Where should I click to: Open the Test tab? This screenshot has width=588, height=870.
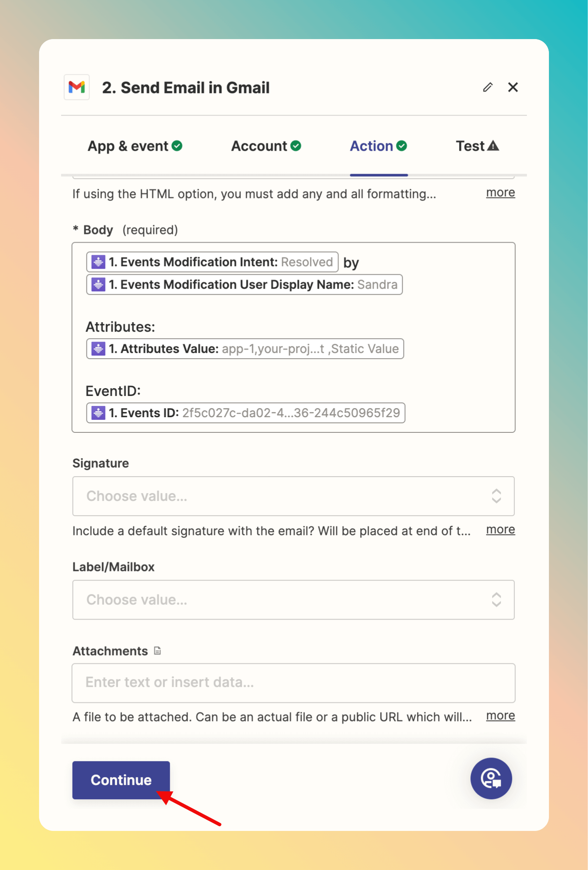tap(477, 146)
